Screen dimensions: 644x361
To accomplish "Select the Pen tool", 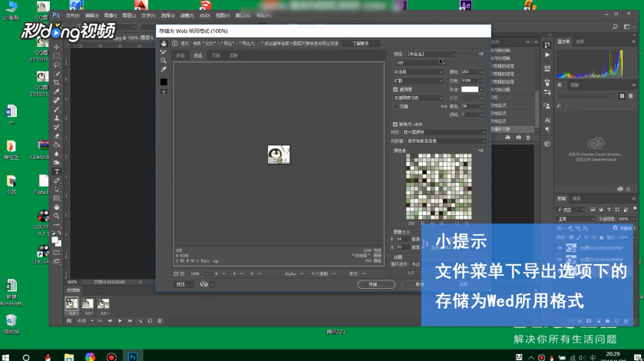I will click(x=57, y=180).
